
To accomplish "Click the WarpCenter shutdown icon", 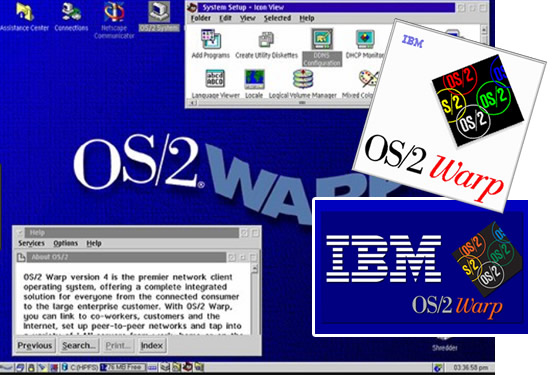I will (x=53, y=368).
